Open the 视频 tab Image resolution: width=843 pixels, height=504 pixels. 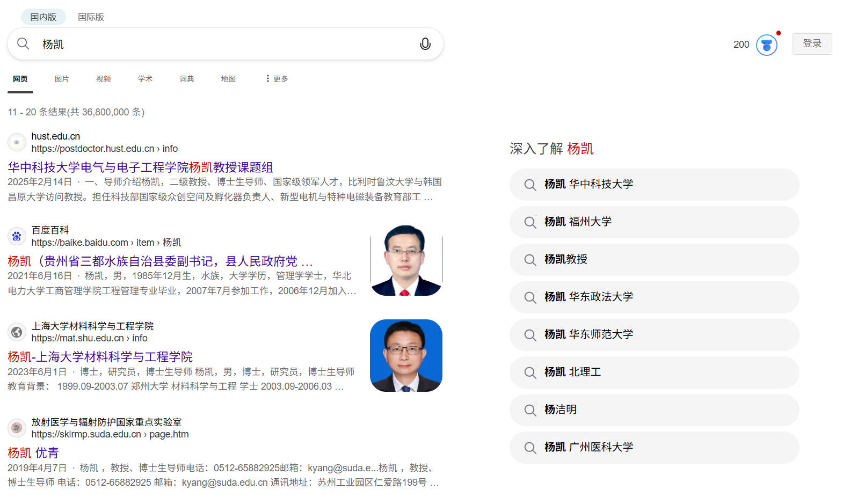(x=104, y=79)
